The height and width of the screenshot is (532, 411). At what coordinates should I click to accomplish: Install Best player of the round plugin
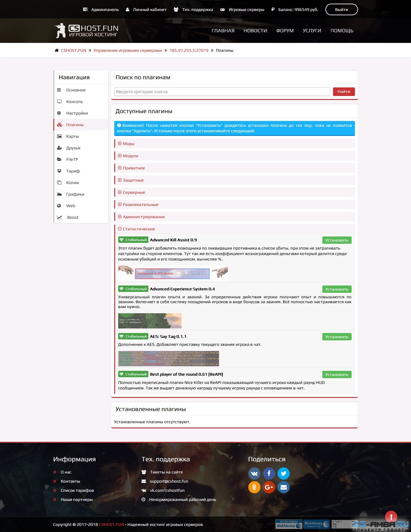337,374
